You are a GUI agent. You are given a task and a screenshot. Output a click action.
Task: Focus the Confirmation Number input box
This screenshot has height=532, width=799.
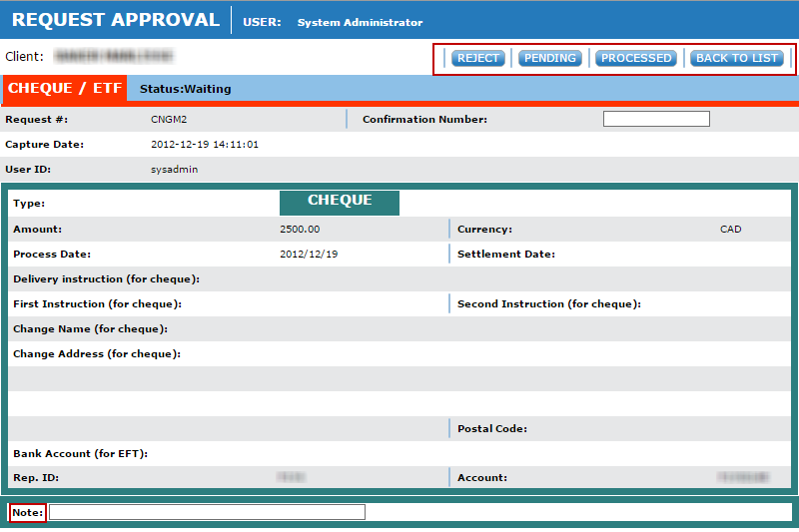click(656, 119)
